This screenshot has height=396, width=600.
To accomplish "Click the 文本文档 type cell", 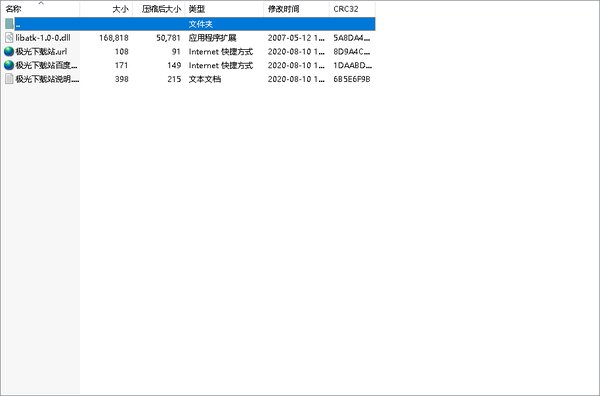I will (x=205, y=79).
